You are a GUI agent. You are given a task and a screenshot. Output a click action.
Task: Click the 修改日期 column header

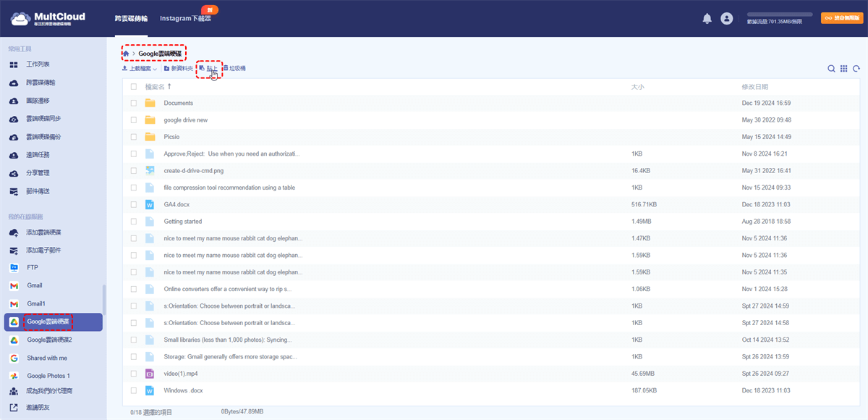[754, 86]
